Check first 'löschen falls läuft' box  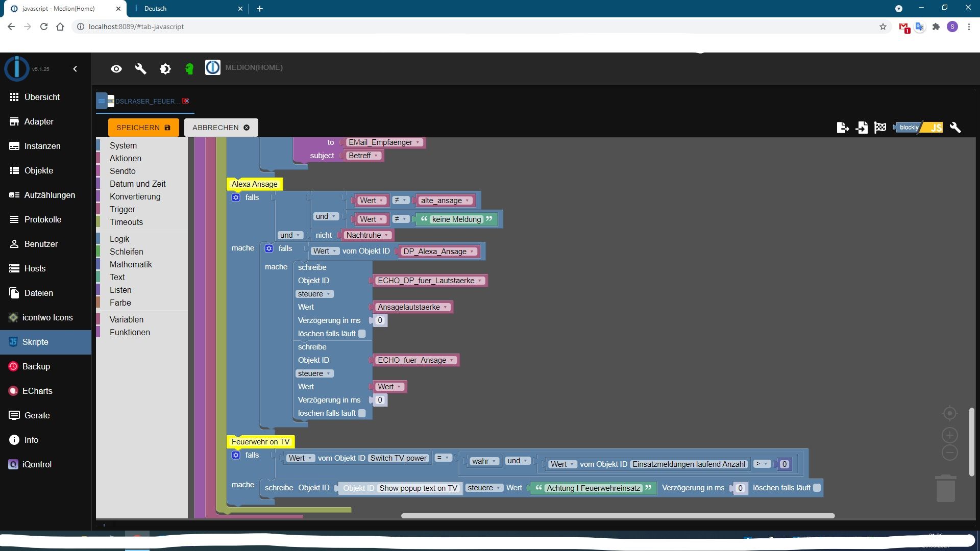pos(362,334)
